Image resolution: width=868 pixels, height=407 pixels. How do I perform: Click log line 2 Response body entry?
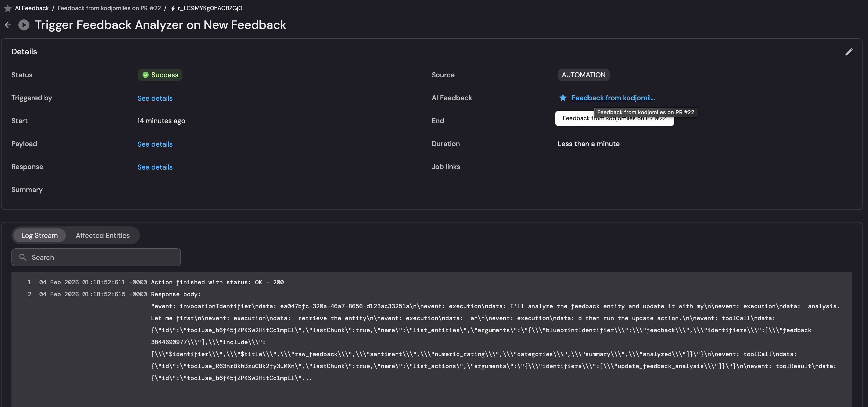(175, 294)
